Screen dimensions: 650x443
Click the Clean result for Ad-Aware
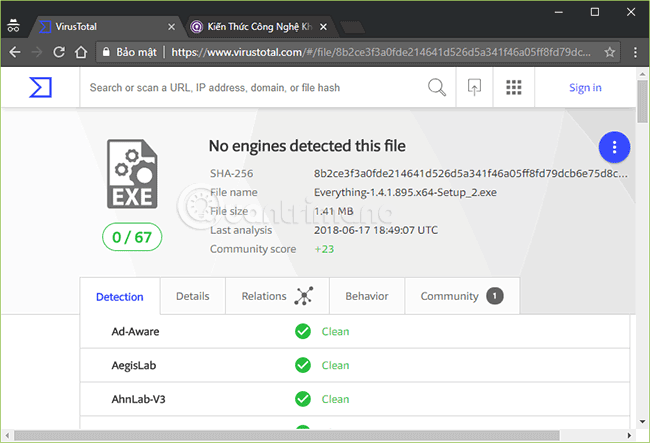(335, 332)
